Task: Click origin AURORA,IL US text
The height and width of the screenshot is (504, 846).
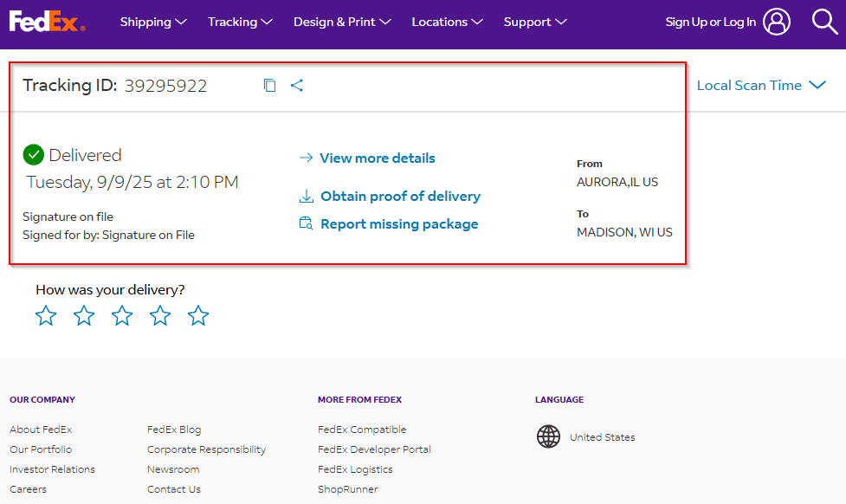Action: pos(617,182)
